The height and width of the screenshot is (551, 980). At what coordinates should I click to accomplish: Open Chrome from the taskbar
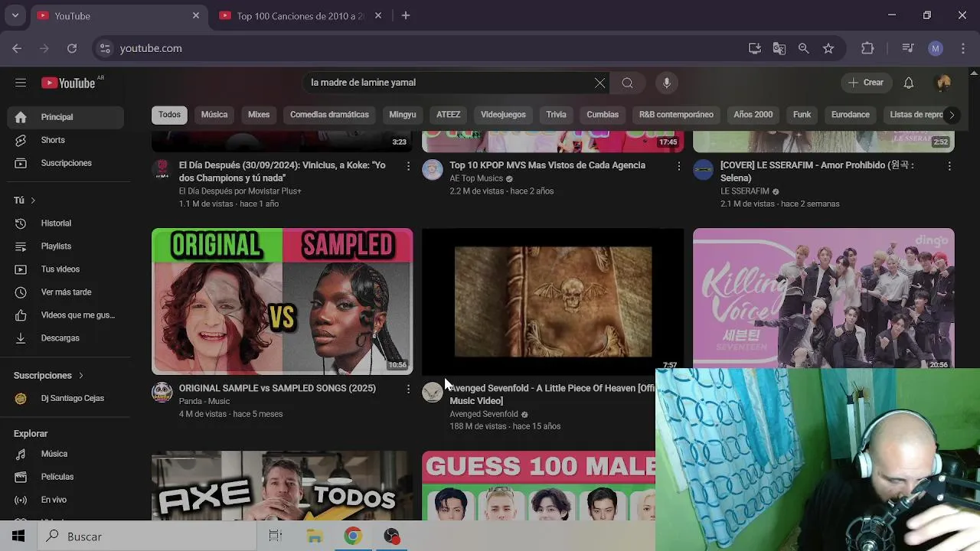[x=353, y=536]
